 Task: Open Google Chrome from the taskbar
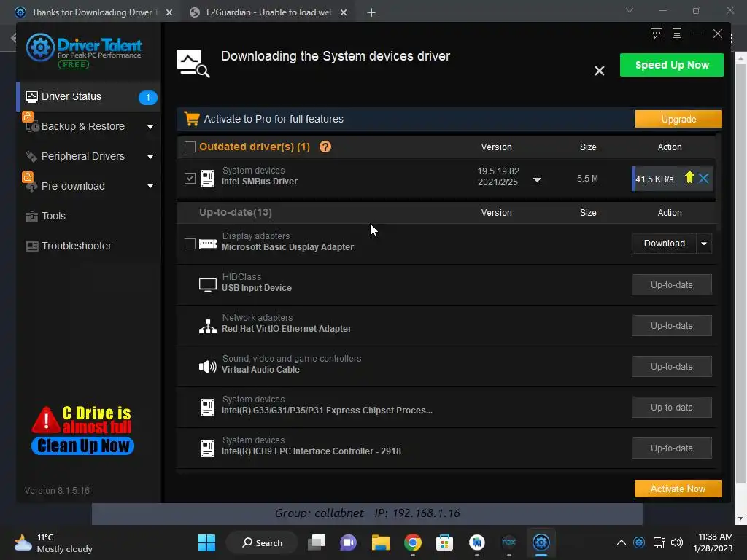[x=413, y=542]
